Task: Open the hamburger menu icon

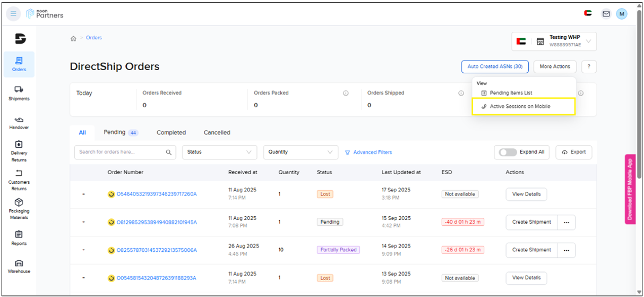Action: [x=14, y=14]
